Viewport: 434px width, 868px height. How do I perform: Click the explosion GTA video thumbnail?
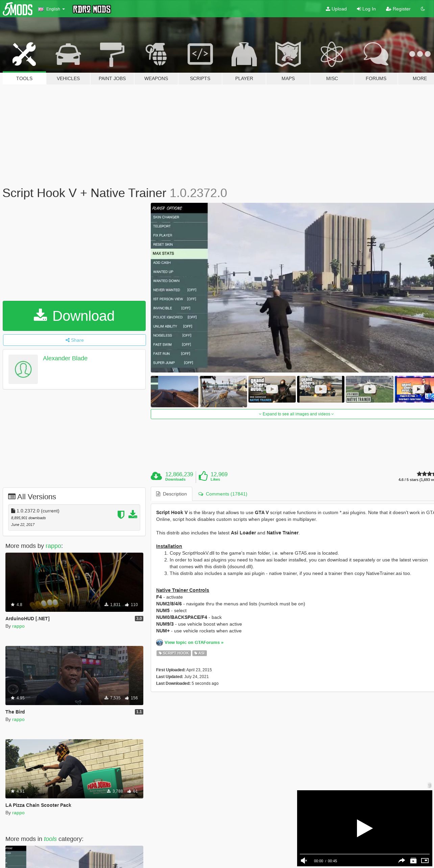coord(321,389)
